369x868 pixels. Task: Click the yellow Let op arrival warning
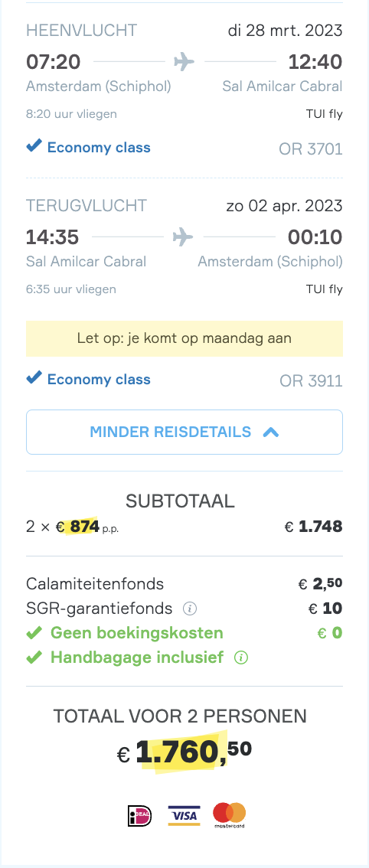point(184,338)
